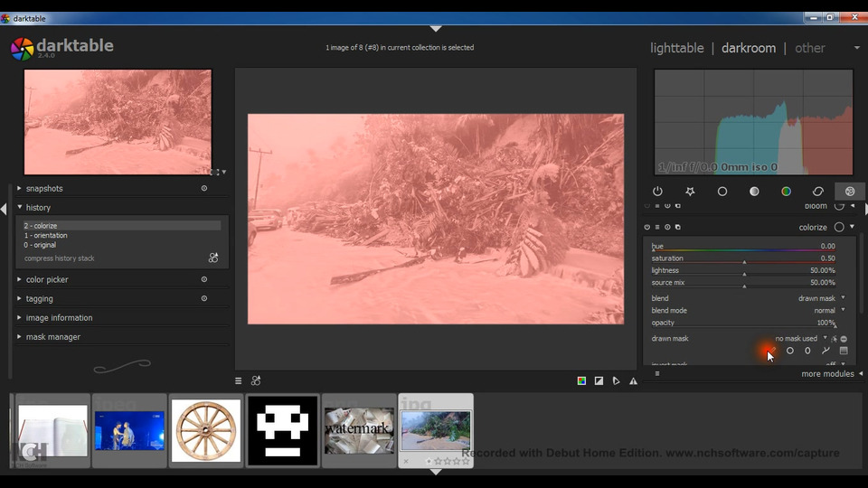Expand the mask manager panel
This screenshot has width=868, height=488.
pos(52,337)
